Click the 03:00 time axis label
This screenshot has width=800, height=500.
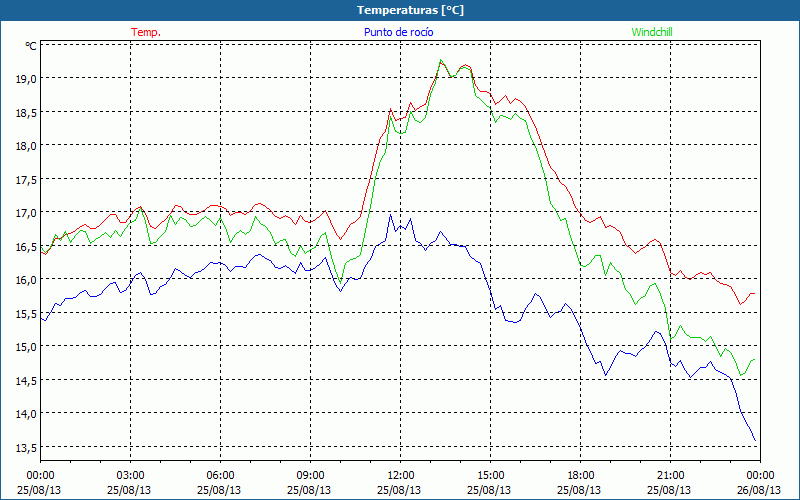131,475
